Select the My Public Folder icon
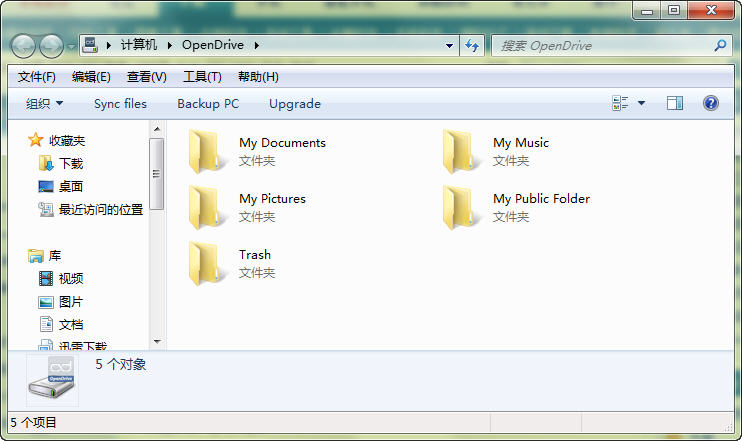This screenshot has width=742, height=441. 462,208
